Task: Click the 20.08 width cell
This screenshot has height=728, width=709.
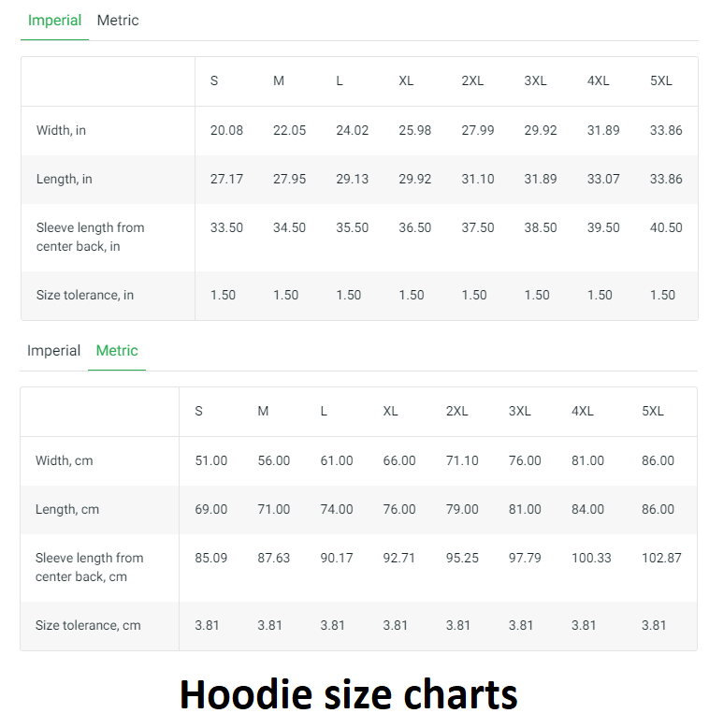Action: [x=226, y=130]
